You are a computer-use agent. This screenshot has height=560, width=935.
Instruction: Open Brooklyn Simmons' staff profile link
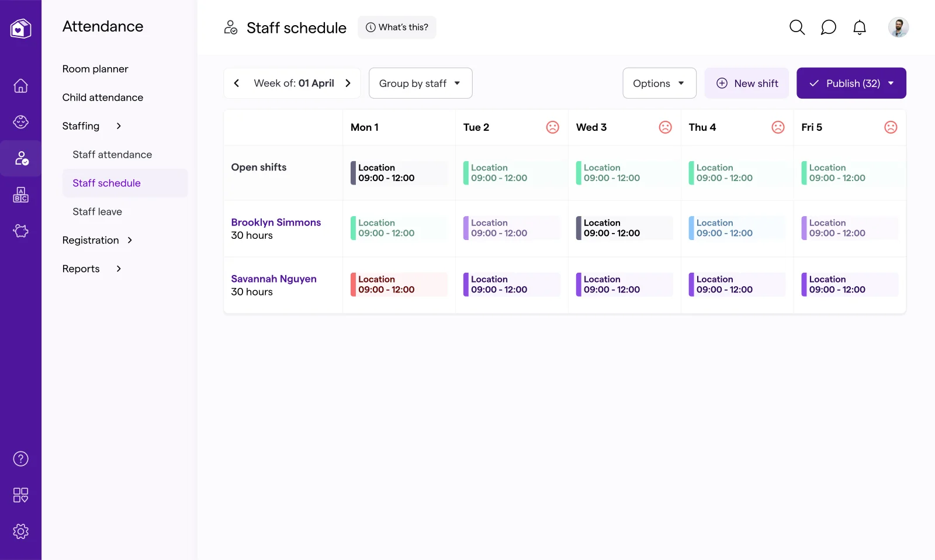click(276, 222)
